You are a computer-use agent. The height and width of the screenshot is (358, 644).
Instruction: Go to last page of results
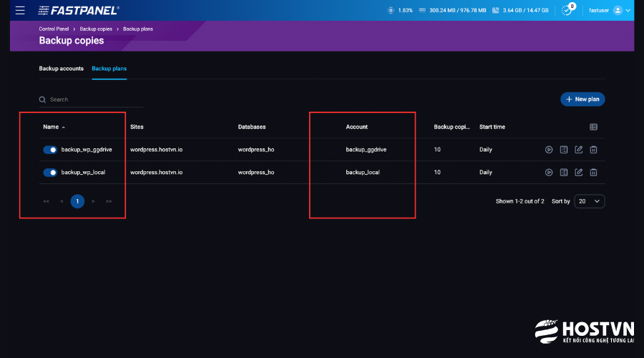(109, 201)
